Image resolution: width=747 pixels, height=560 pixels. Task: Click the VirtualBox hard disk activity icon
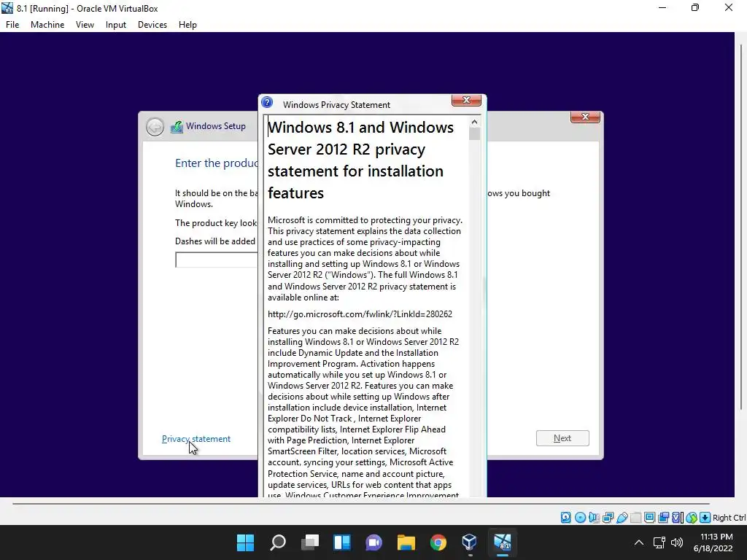(565, 518)
